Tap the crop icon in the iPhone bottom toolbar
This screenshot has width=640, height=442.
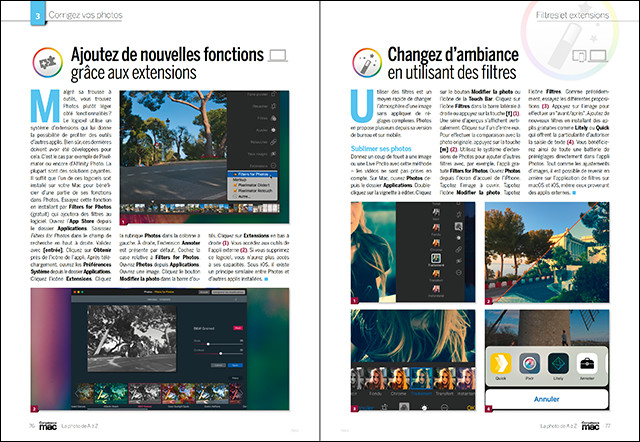[384, 407]
